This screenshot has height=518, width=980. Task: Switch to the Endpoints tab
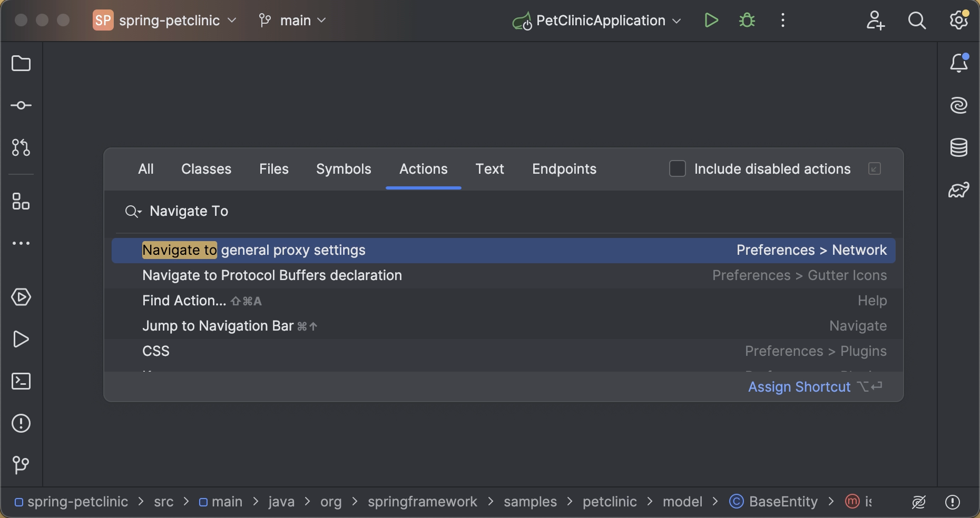pos(564,169)
